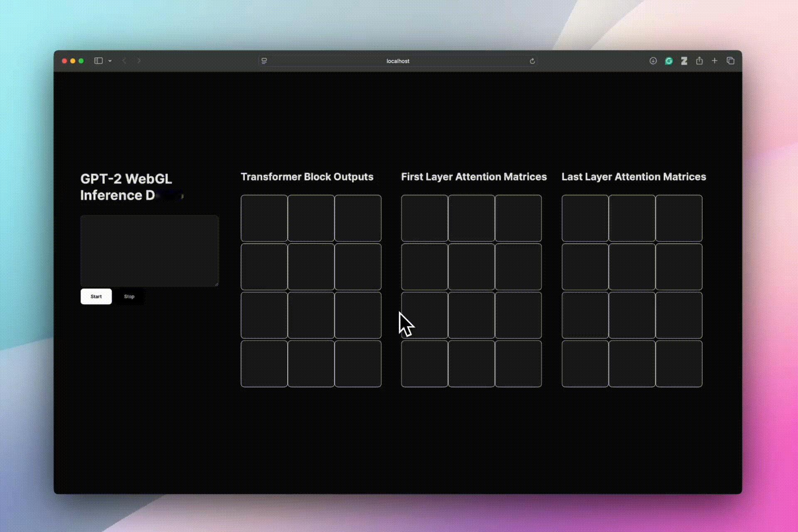Screen dimensions: 798x532
Task: Click the Last Layer Attention Matrices heading
Action: [634, 177]
